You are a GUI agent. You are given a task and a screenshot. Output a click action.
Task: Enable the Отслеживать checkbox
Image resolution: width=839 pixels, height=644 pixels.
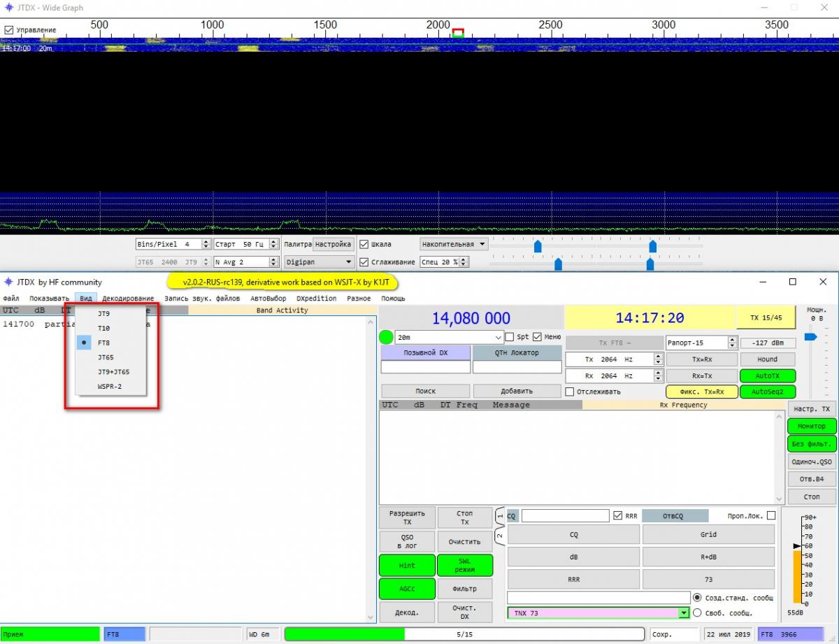click(570, 392)
